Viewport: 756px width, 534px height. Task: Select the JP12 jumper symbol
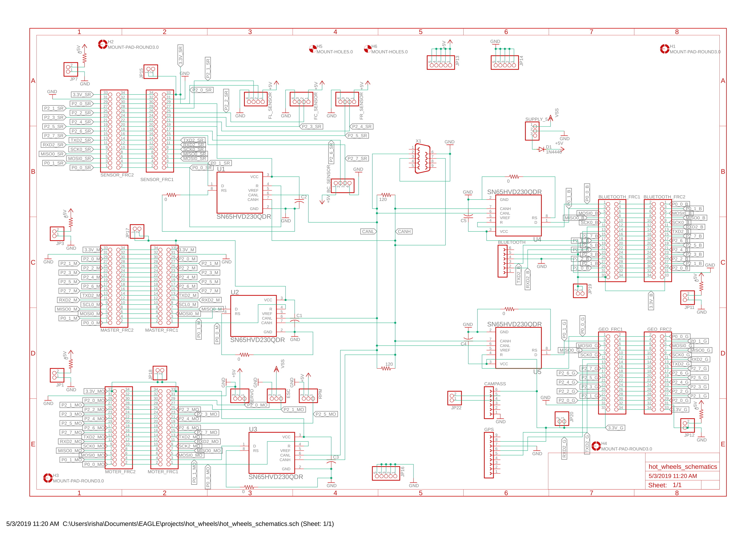(687, 425)
